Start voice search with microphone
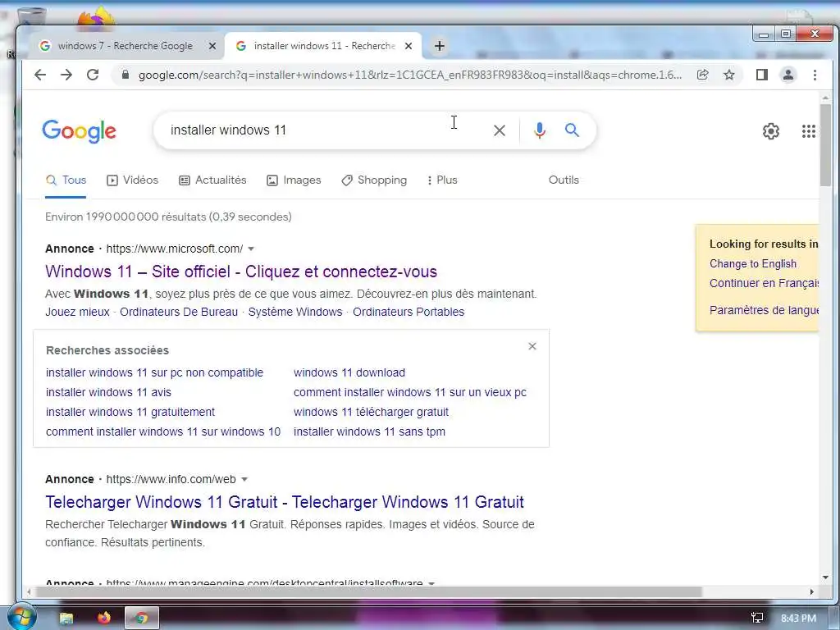The width and height of the screenshot is (840, 630). [x=540, y=130]
